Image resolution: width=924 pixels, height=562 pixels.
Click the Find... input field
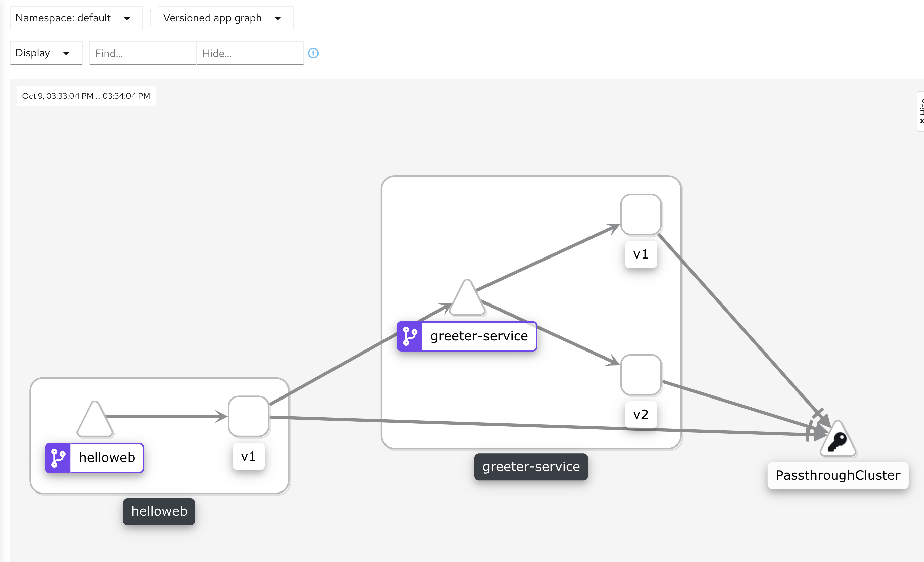[143, 53]
